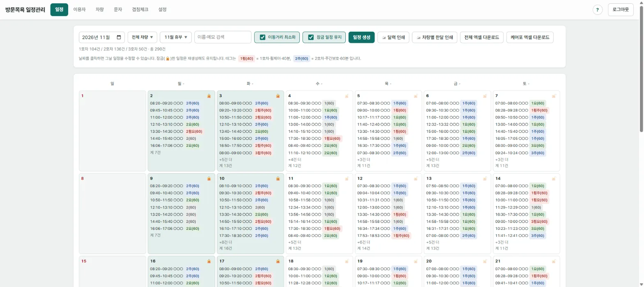The height and width of the screenshot is (287, 644).
Task: Click the 2026년 11월 month field
Action: 102,37
